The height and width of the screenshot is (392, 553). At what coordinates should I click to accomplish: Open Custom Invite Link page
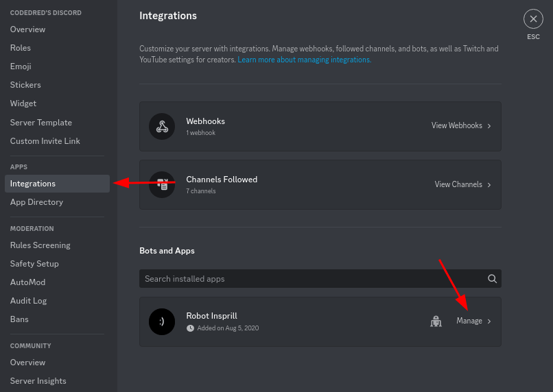click(45, 141)
